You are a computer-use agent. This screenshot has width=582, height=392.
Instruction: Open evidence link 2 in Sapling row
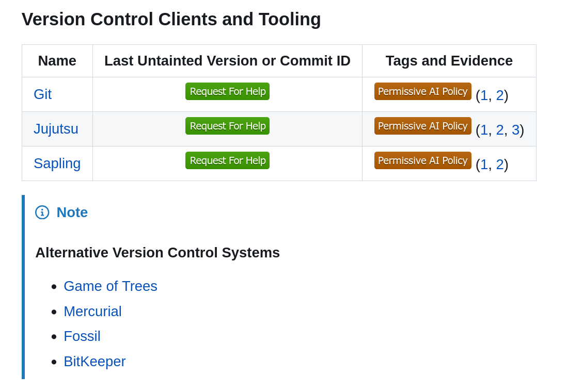pos(500,165)
